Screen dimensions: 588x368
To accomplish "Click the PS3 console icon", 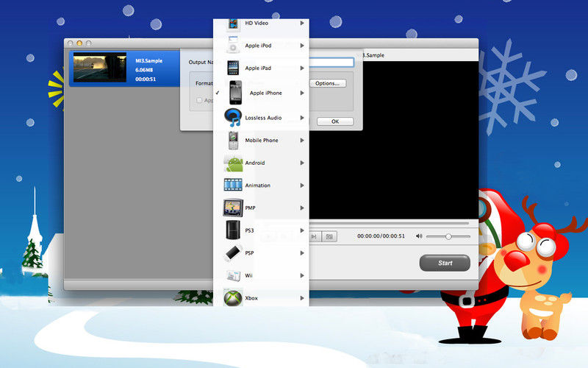I will pos(232,230).
